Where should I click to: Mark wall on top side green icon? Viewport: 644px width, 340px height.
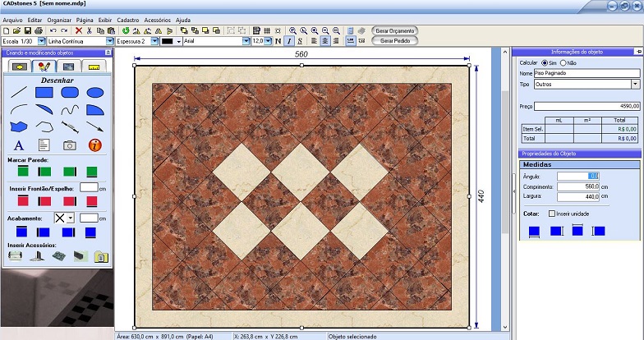pyautogui.click(x=23, y=171)
